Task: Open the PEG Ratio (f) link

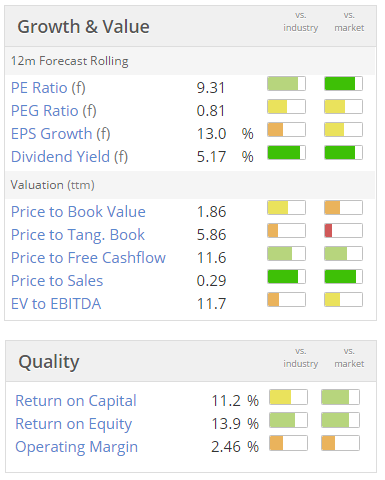Action: pos(54,111)
